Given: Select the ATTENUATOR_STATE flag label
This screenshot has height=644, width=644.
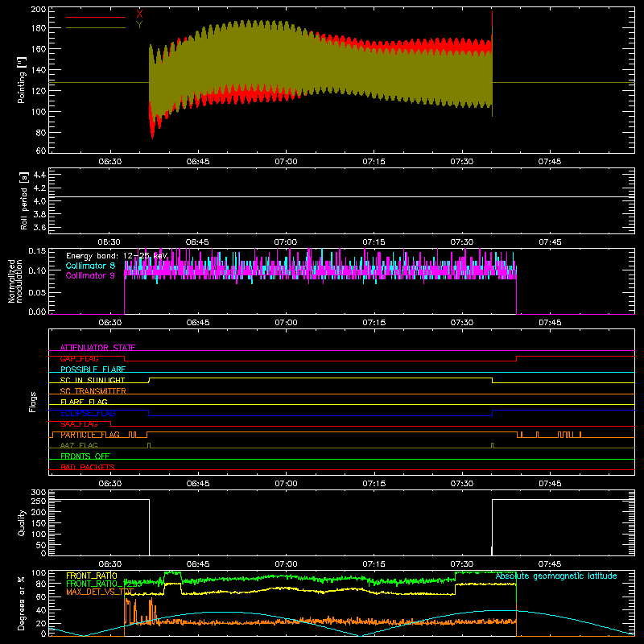Looking at the screenshot, I should coord(97,348).
